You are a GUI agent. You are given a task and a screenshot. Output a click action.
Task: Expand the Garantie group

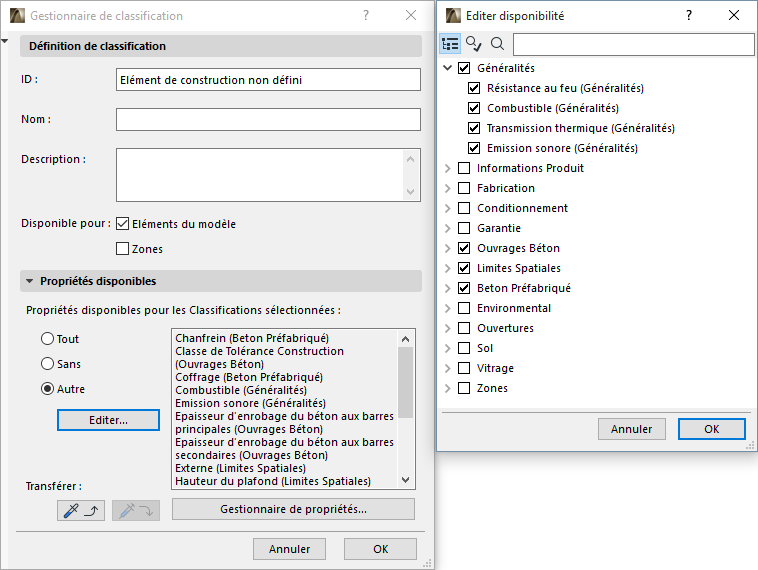tap(448, 228)
